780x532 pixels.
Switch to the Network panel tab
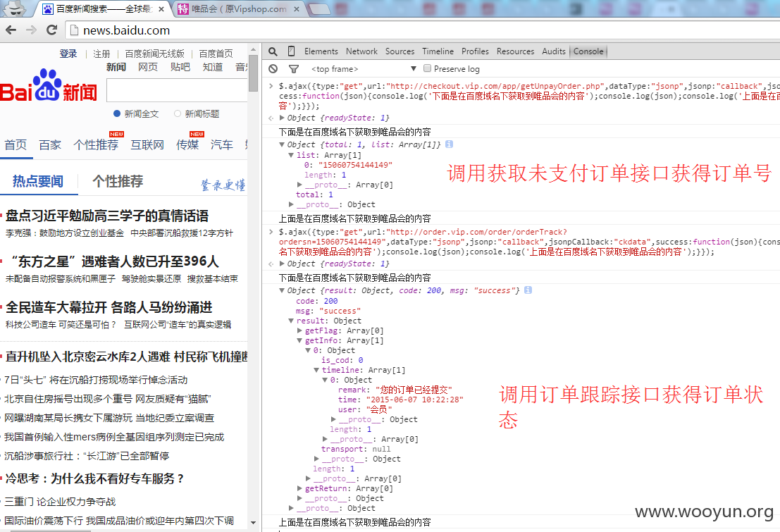coord(361,51)
